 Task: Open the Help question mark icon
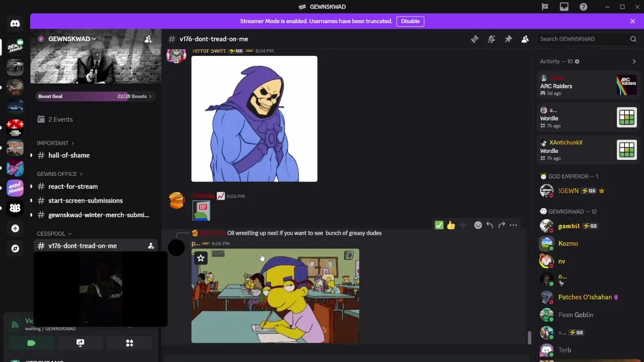tap(583, 7)
